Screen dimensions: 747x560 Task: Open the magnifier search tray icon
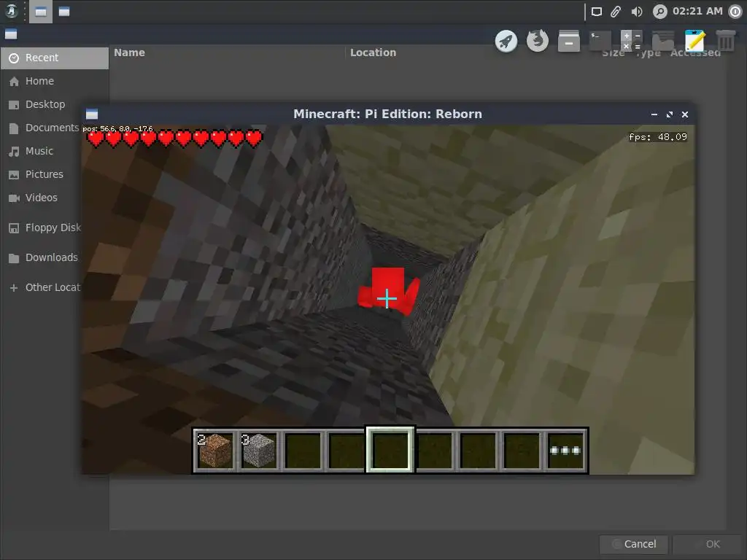[659, 12]
